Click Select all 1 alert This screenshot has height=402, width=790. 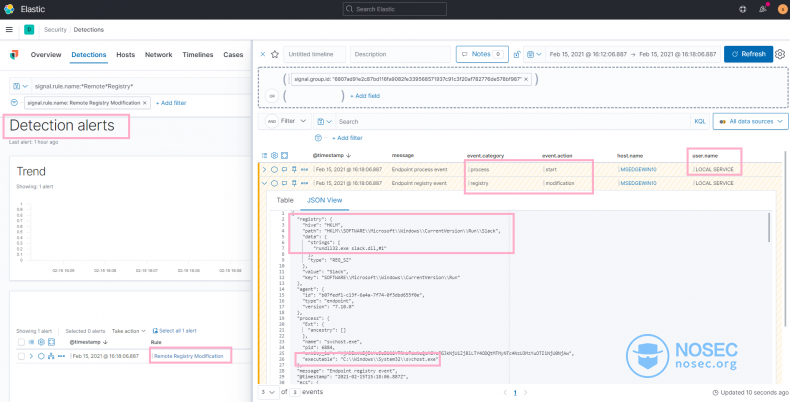pyautogui.click(x=174, y=331)
